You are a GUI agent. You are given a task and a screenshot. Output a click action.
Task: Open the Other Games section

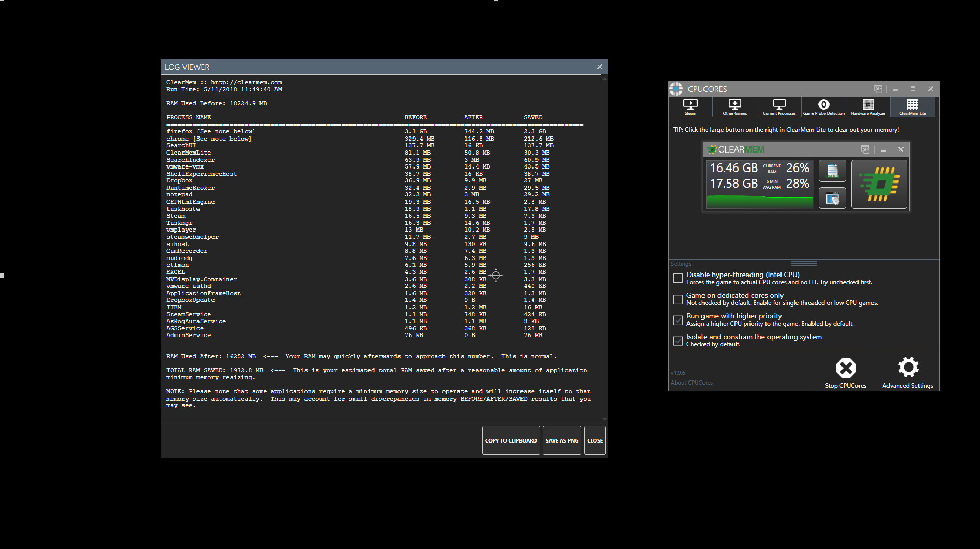click(x=734, y=106)
